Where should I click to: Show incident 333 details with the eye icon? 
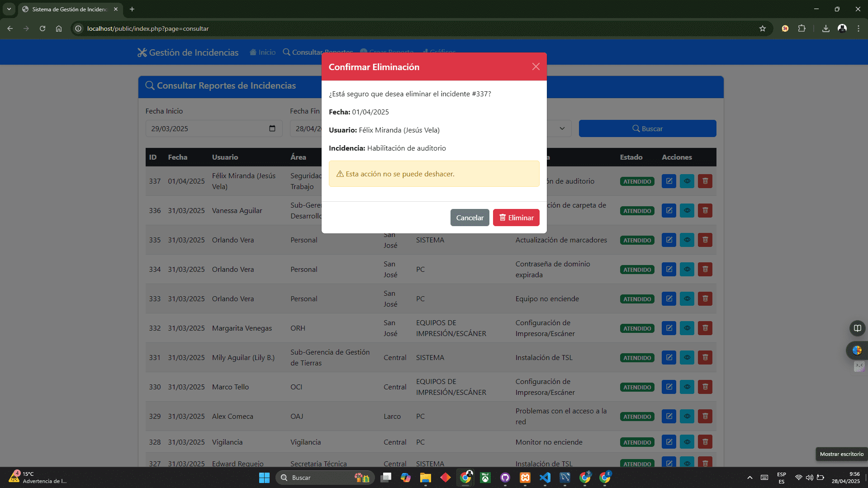point(687,298)
